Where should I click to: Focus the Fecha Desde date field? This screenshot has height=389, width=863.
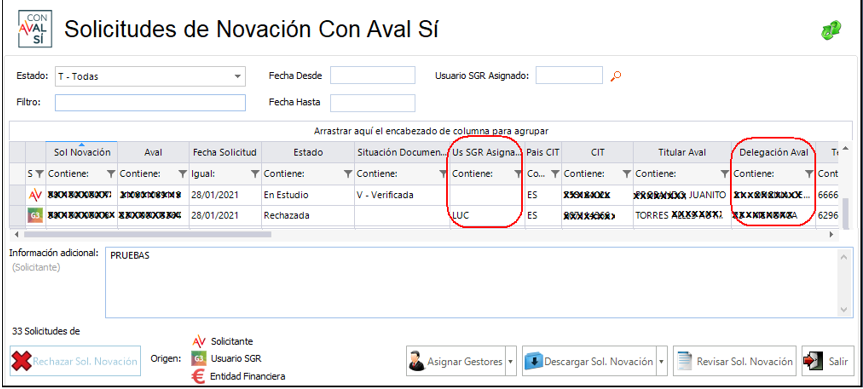coord(373,75)
